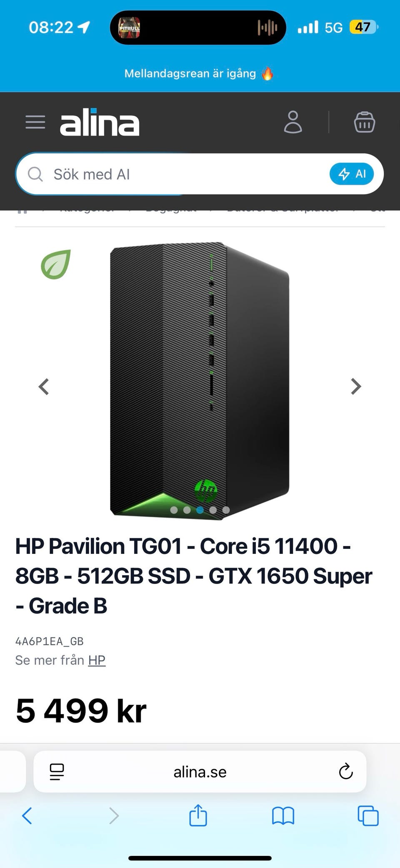Open Safari tabs overview

pyautogui.click(x=368, y=815)
